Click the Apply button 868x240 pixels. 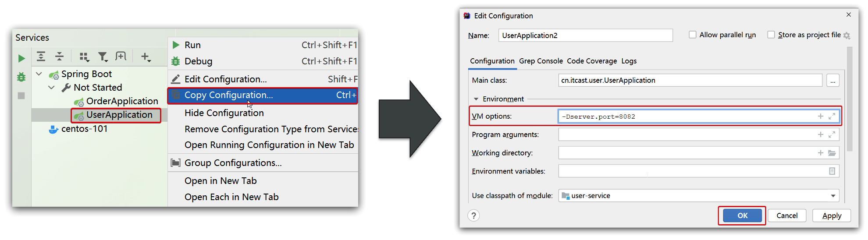831,215
